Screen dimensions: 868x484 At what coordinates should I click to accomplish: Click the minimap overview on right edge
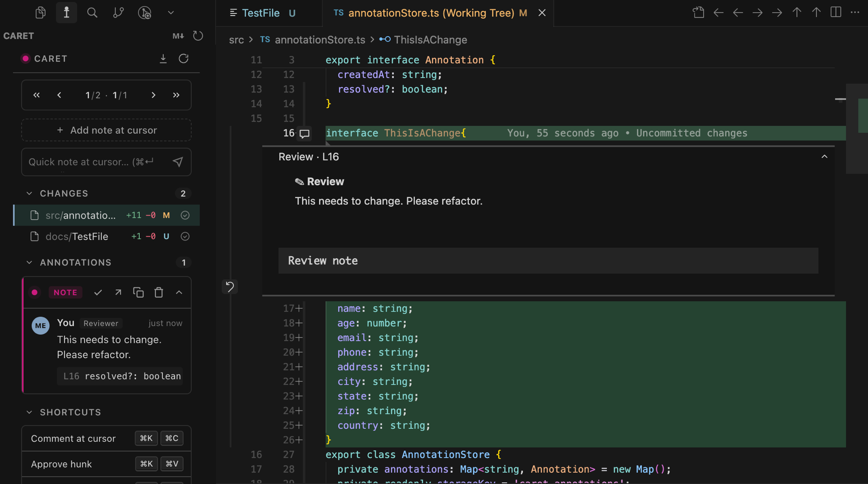point(857,129)
